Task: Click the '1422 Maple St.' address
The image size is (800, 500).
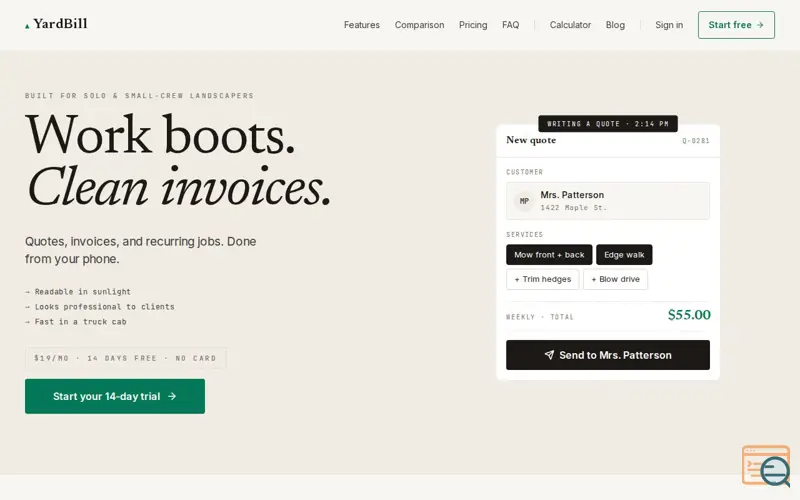Action: (x=573, y=208)
